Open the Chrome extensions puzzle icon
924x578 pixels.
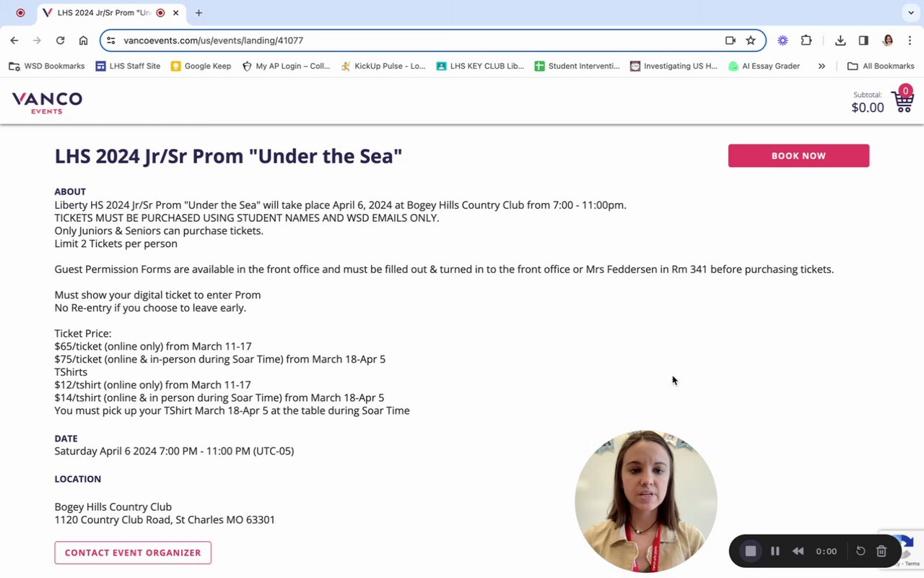tap(806, 40)
